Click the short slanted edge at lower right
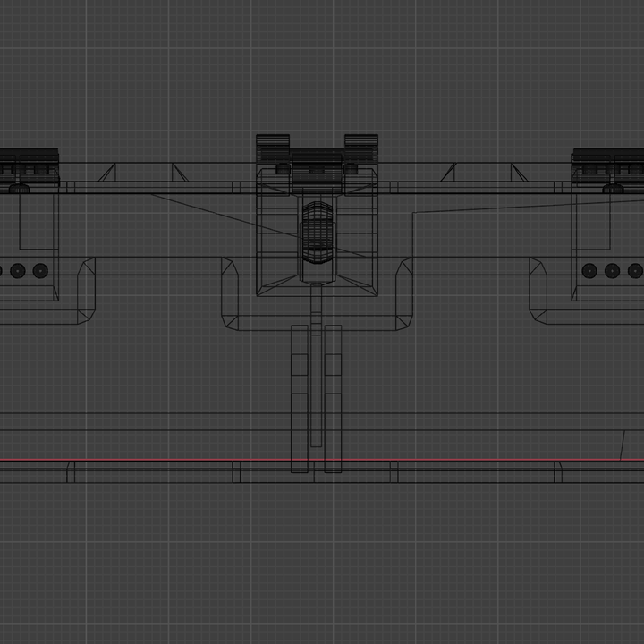 click(623, 445)
